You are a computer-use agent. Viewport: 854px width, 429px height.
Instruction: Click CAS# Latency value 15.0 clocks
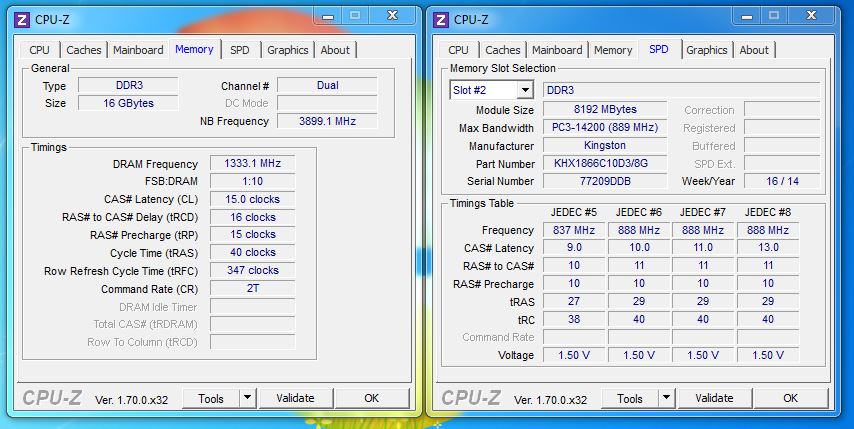coord(252,199)
